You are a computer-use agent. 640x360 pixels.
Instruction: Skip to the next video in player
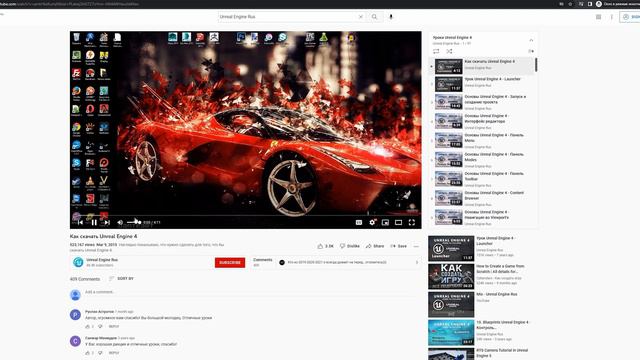tap(107, 222)
